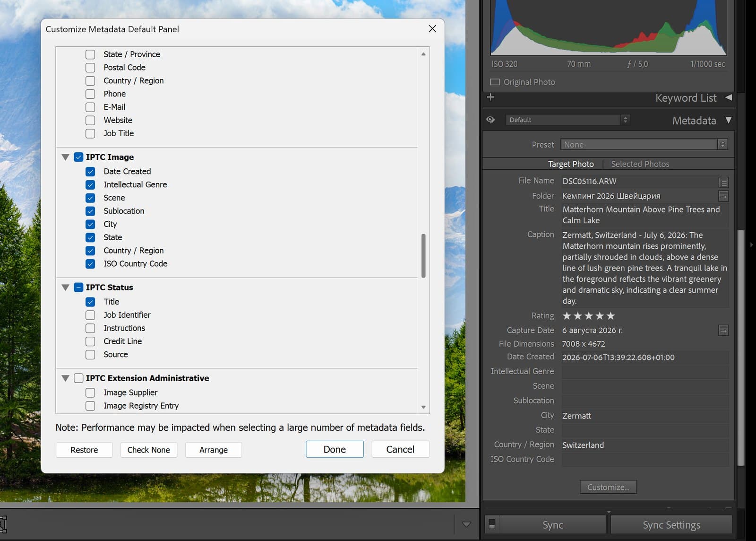Viewport: 756px width, 541px height.
Task: Click the Folder go-to arrow icon
Action: [723, 196]
